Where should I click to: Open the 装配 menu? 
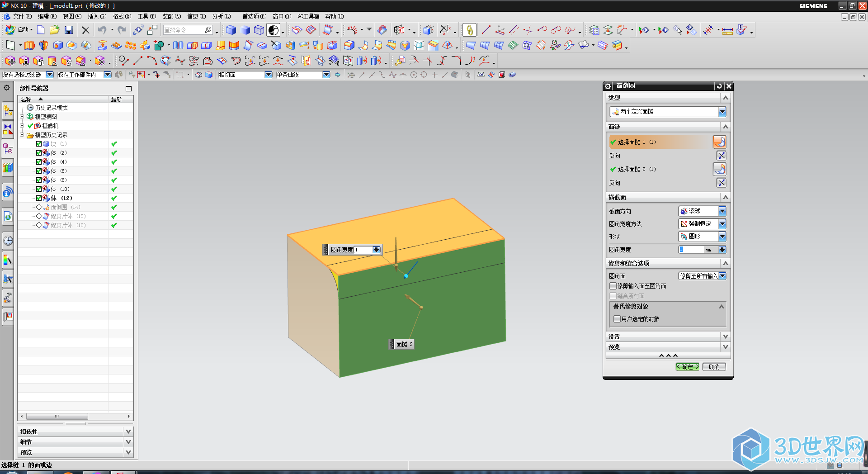point(171,16)
